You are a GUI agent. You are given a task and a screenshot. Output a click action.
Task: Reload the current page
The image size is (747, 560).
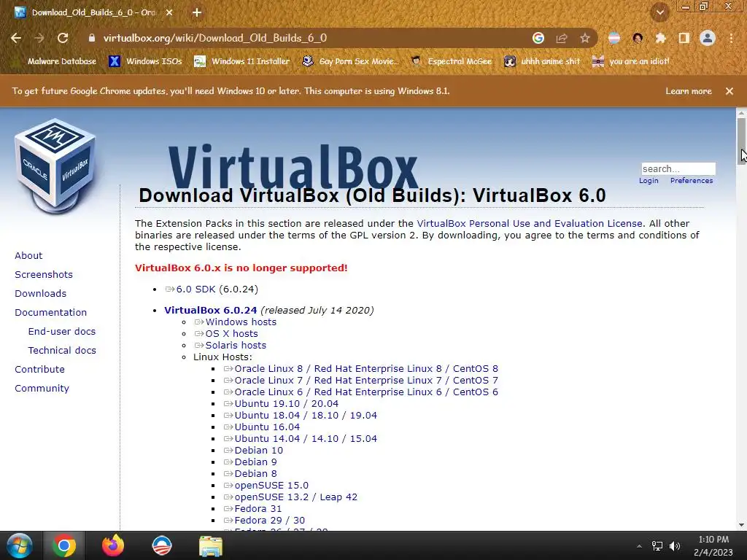click(x=63, y=38)
